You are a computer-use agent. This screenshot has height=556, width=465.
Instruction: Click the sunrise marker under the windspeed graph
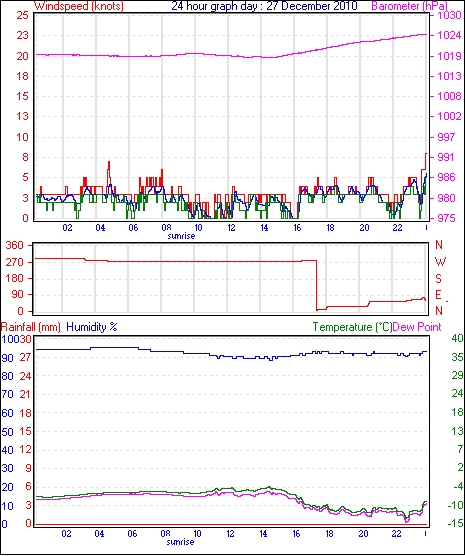coord(181,236)
